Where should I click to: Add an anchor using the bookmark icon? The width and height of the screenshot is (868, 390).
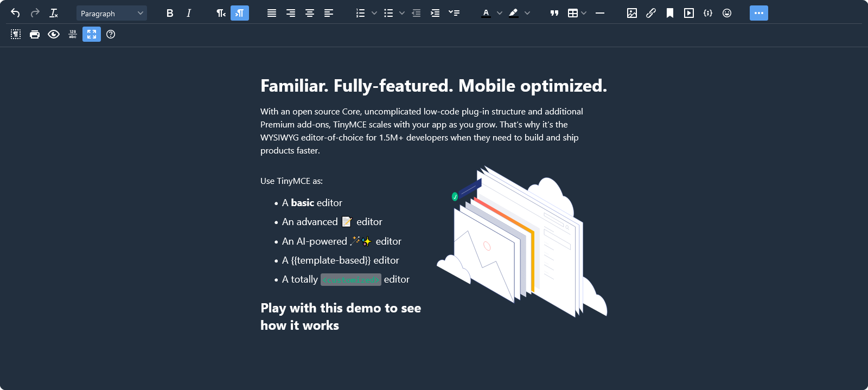coord(670,13)
